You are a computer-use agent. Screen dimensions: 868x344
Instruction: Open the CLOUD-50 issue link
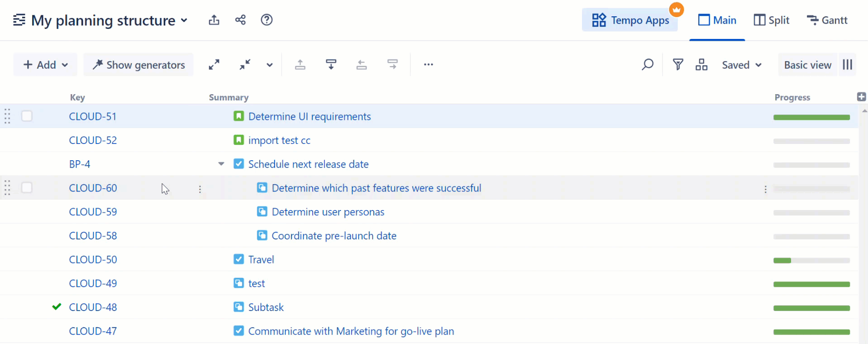click(x=93, y=260)
